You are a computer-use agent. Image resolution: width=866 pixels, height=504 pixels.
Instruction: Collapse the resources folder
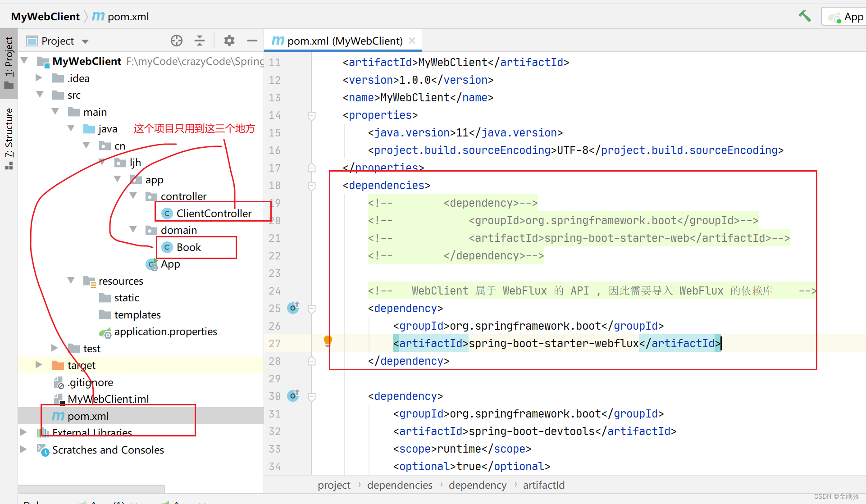tap(71, 280)
